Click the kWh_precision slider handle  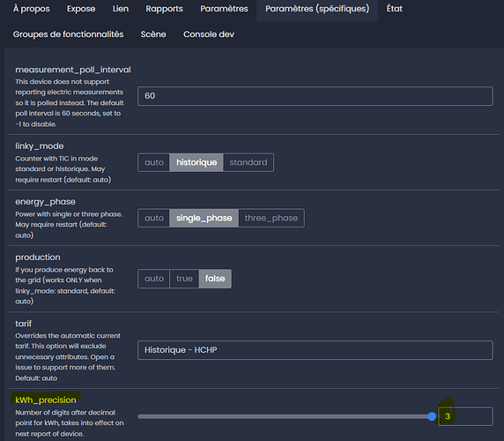click(x=432, y=416)
